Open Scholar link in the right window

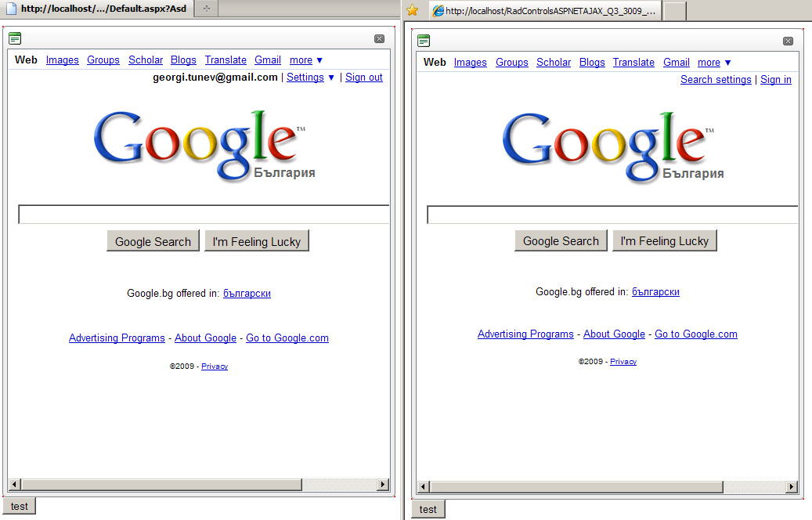[554, 62]
